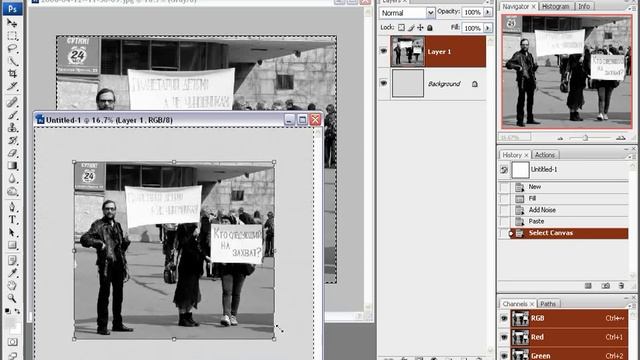The height and width of the screenshot is (360, 640).
Task: Open the Opacity slider arrow
Action: pos(488,12)
